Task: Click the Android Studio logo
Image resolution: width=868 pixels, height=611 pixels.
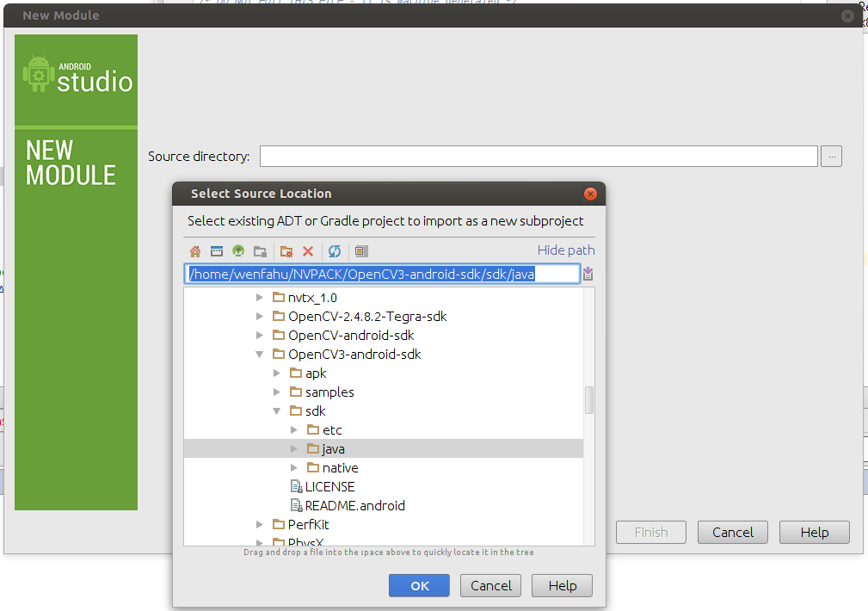Action: [x=77, y=76]
